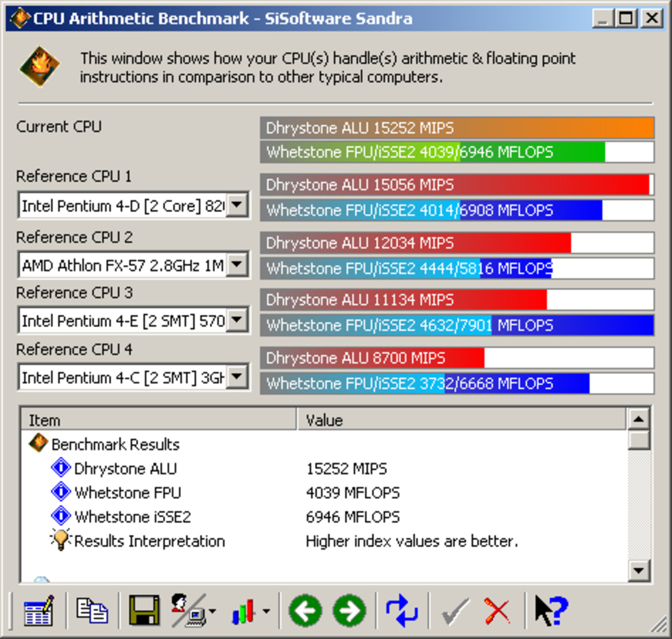Image resolution: width=672 pixels, height=639 pixels.
Task: Click the title bar application icon
Action: tap(20, 18)
